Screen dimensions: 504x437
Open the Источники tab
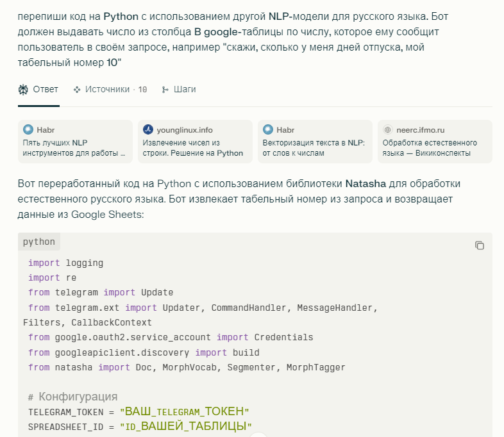(x=110, y=90)
